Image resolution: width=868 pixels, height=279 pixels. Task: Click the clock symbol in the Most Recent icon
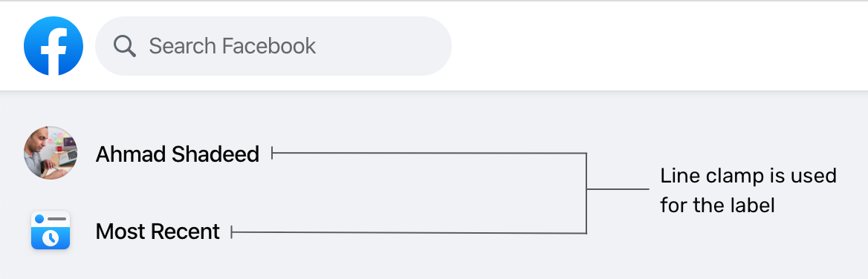click(x=51, y=237)
